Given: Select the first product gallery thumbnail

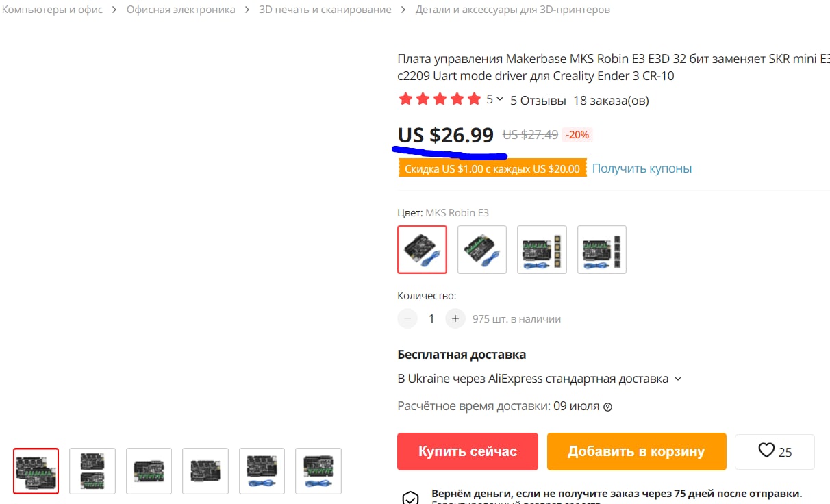Looking at the screenshot, I should coord(36,471).
